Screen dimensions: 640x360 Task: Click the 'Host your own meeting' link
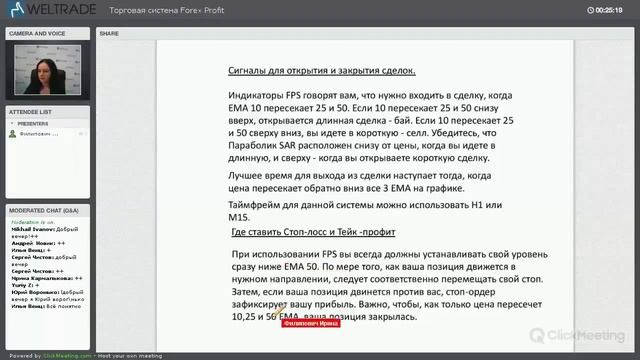pyautogui.click(x=130, y=356)
